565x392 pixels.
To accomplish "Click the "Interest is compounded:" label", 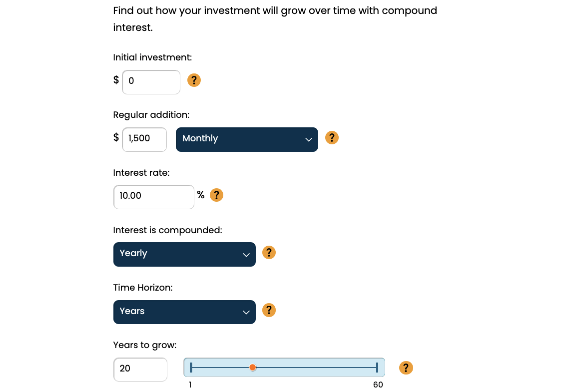I will click(167, 230).
